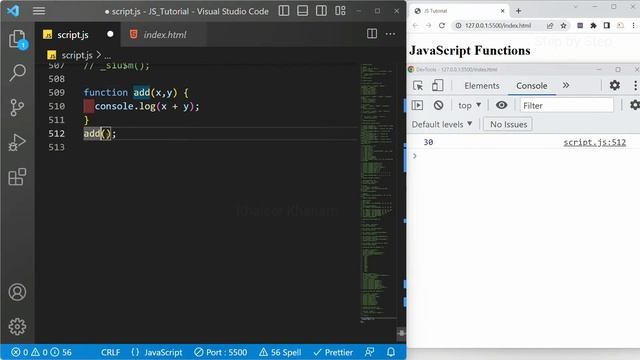Open a new browser tab
The width and height of the screenshot is (640, 360).
coord(518,11)
